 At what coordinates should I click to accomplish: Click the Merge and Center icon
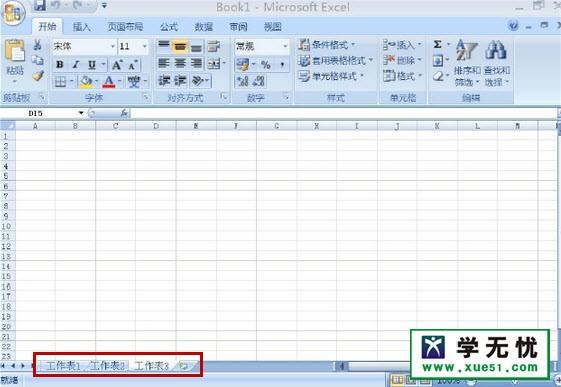click(214, 64)
